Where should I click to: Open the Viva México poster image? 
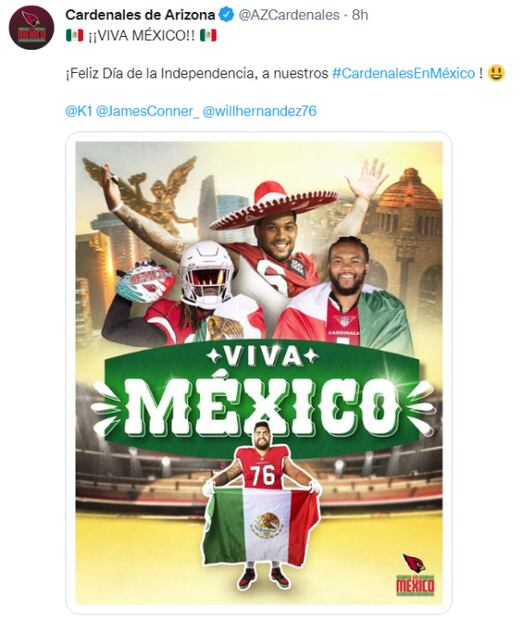click(259, 372)
